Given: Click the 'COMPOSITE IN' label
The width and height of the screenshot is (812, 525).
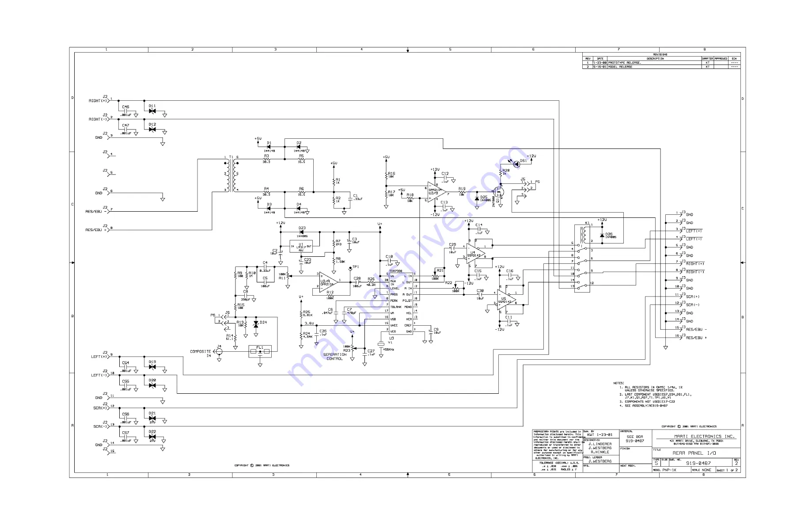Looking at the screenshot, I should 201,354.
